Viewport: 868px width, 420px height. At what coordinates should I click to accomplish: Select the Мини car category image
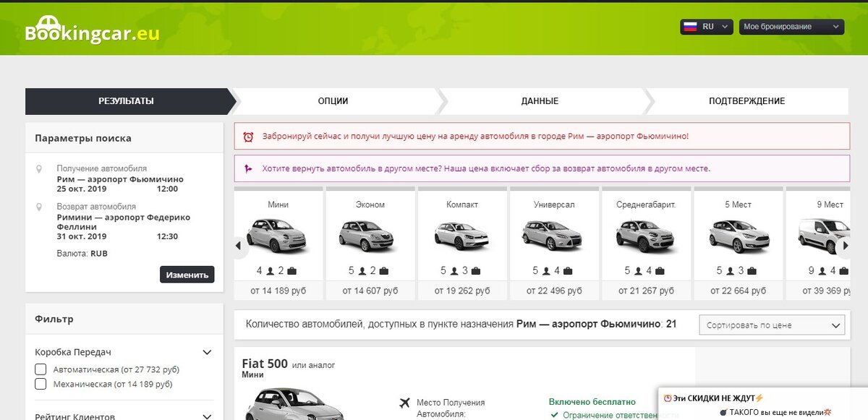tap(278, 234)
